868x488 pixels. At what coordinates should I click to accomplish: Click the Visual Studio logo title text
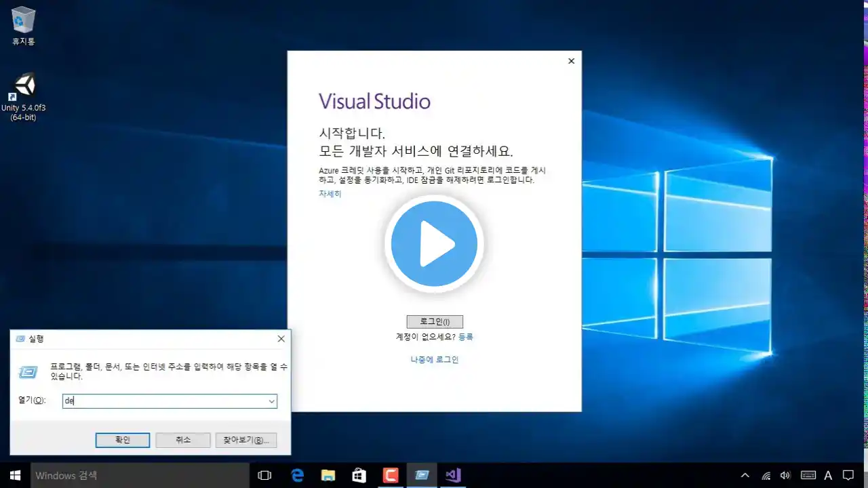(x=374, y=102)
